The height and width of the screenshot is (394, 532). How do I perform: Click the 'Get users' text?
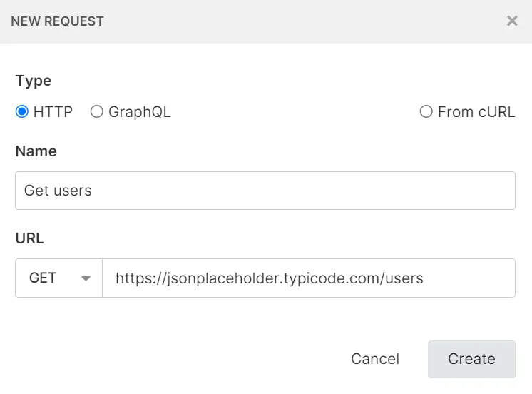tap(58, 191)
